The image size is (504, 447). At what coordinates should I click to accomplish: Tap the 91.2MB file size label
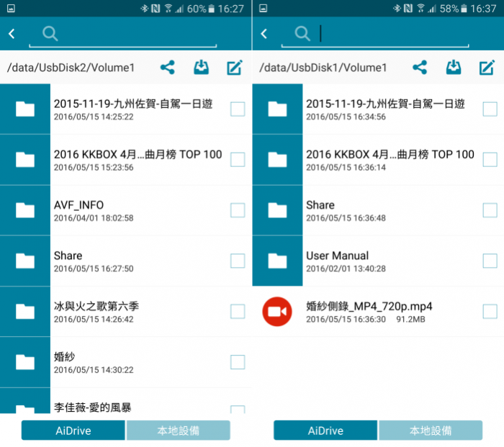(410, 319)
